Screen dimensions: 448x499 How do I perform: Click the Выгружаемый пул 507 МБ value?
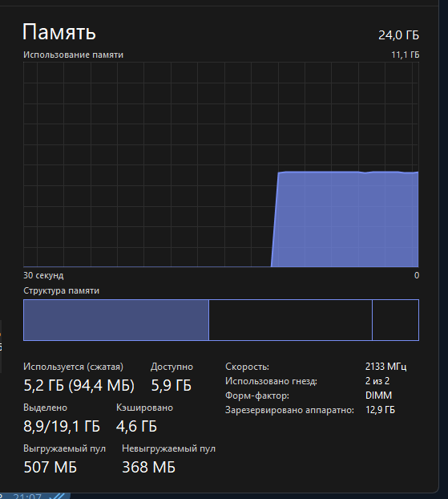(x=50, y=467)
